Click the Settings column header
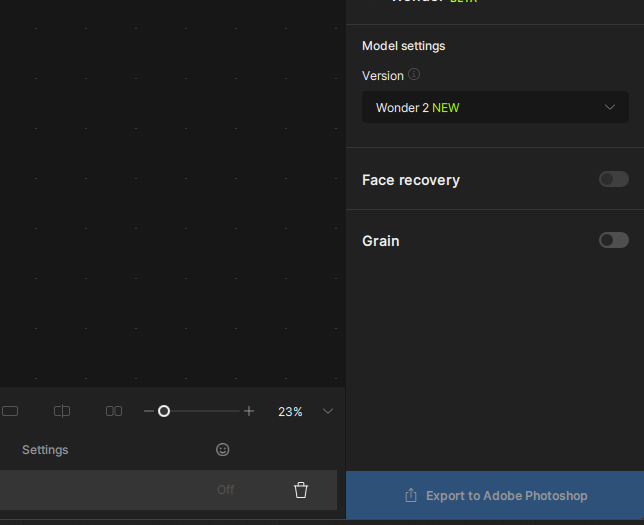The height and width of the screenshot is (525, 644). point(45,450)
